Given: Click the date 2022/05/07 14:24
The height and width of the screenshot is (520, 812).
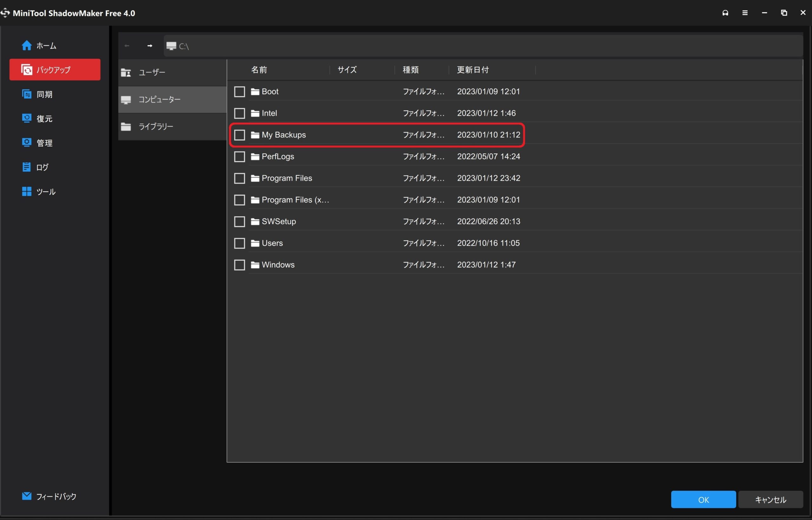Looking at the screenshot, I should (488, 156).
